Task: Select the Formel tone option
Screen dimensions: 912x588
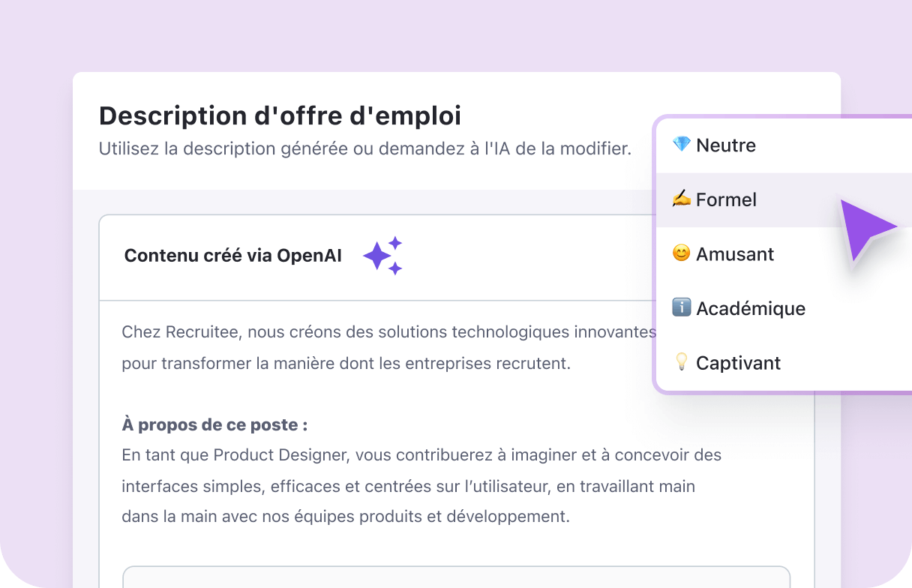Action: 727,199
